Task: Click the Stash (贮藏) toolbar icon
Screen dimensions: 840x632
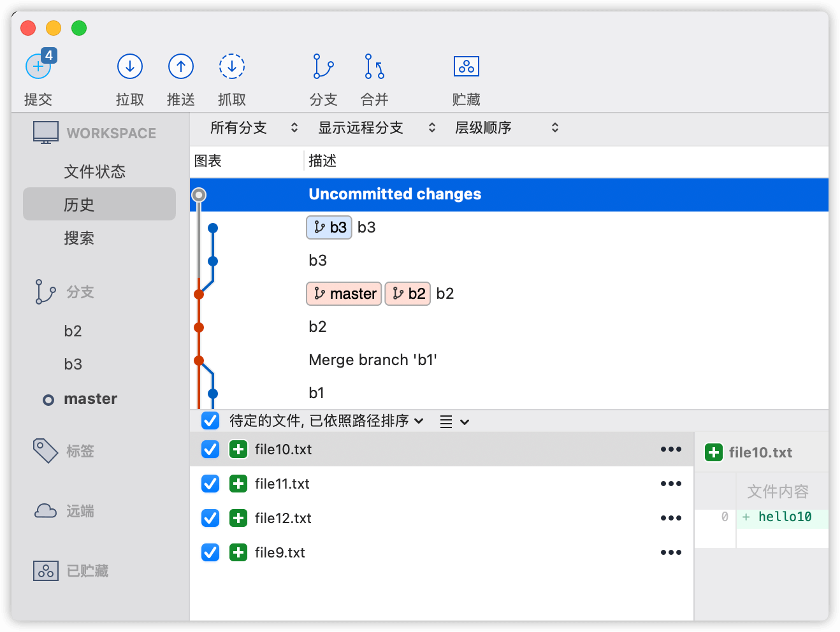Action: [466, 66]
